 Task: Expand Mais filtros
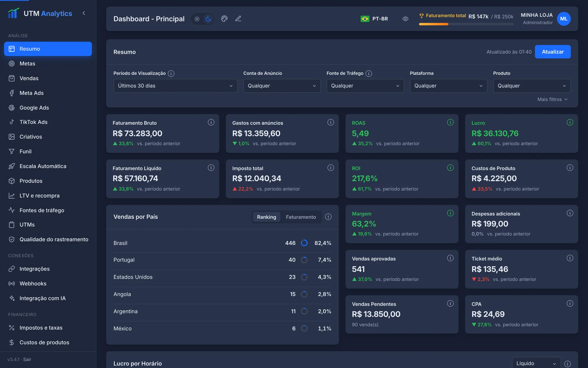click(x=552, y=100)
